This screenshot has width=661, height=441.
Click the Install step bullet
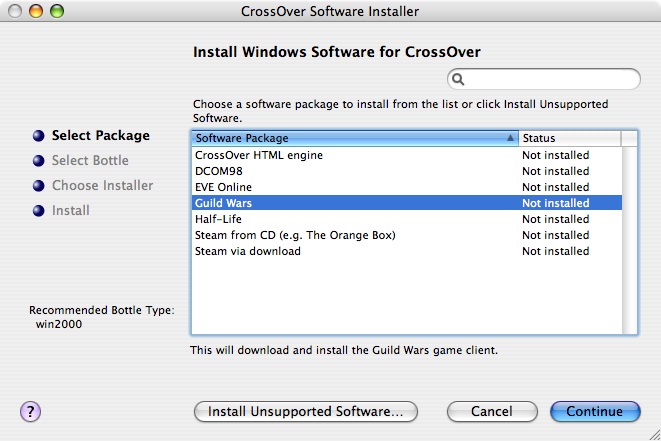click(x=38, y=210)
